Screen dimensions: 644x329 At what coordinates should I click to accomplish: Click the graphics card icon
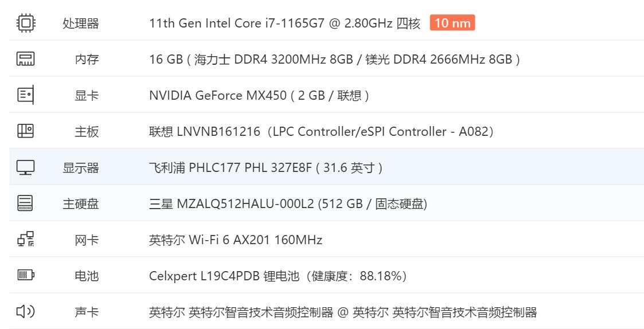(x=25, y=95)
